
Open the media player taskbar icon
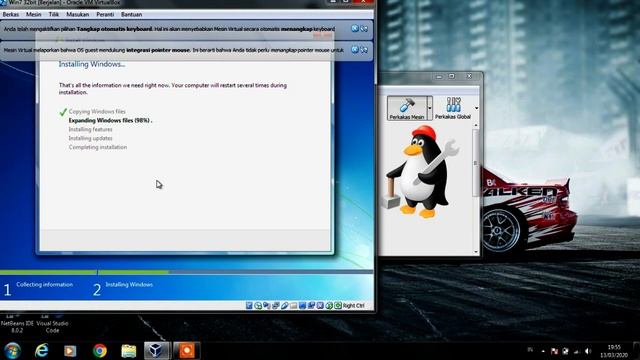pos(70,351)
